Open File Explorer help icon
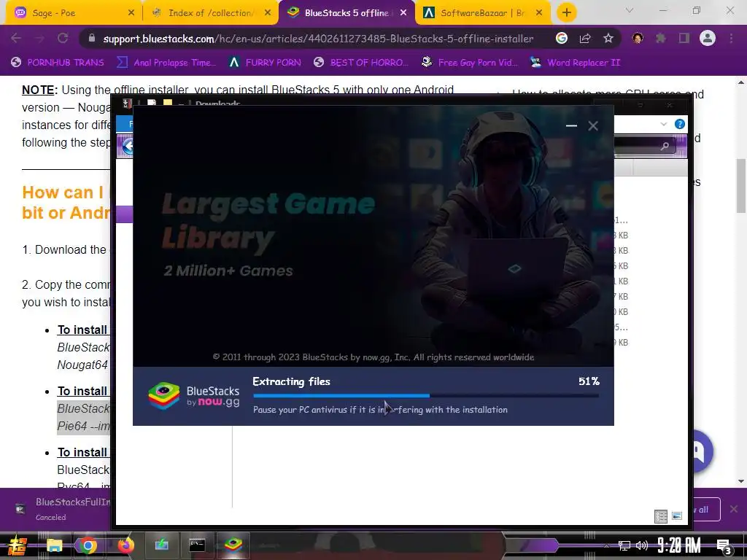The width and height of the screenshot is (747, 560). coord(680,124)
